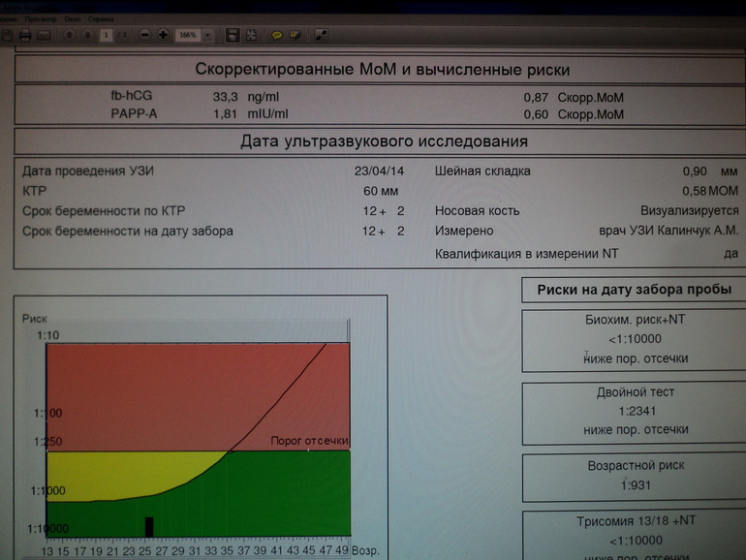Click the scrolling page mode icon
The image size is (746, 560).
tap(233, 36)
